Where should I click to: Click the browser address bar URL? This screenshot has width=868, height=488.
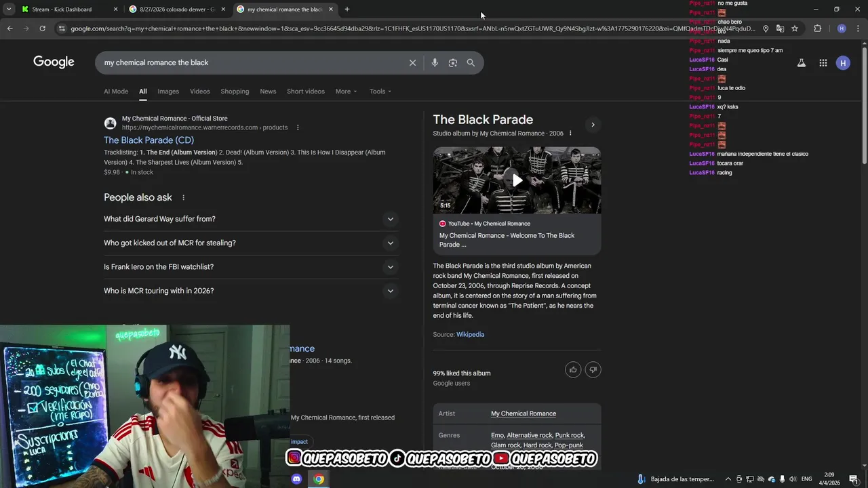click(412, 28)
